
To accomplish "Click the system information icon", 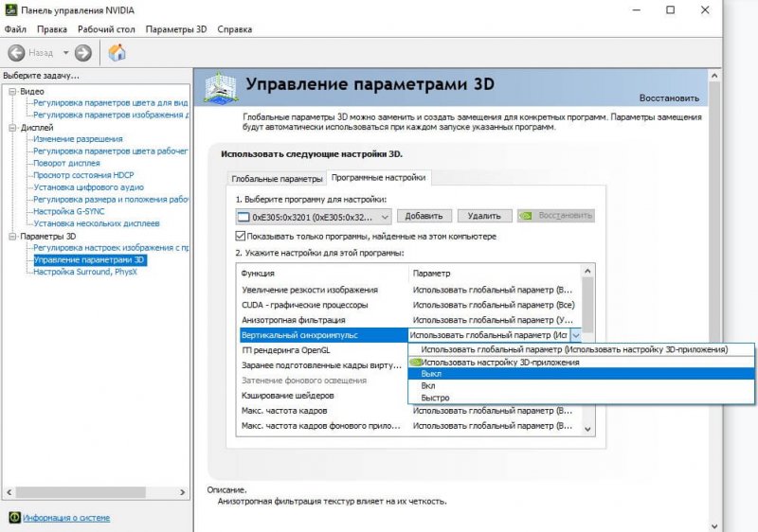I will click(14, 517).
